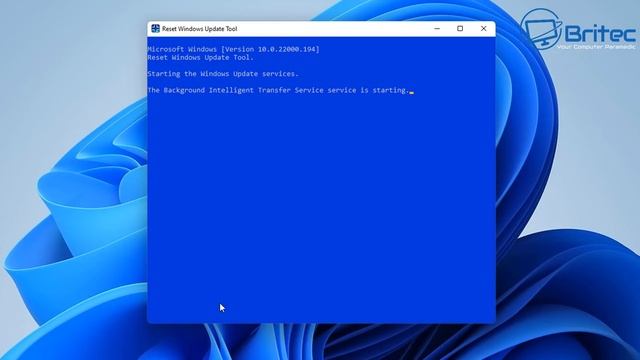Click 'Background Intelligent Transfer Service' starting line
The width and height of the screenshot is (640, 360).
(278, 90)
